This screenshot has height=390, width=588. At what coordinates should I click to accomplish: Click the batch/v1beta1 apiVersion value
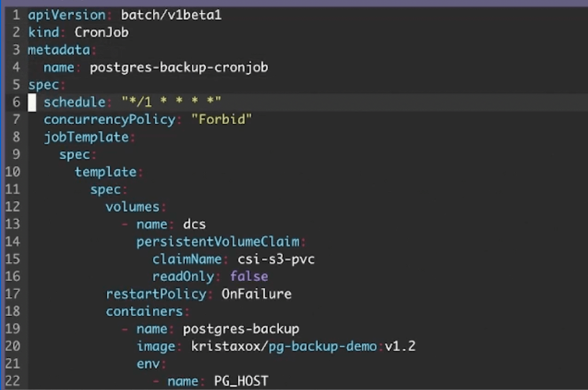pos(171,15)
